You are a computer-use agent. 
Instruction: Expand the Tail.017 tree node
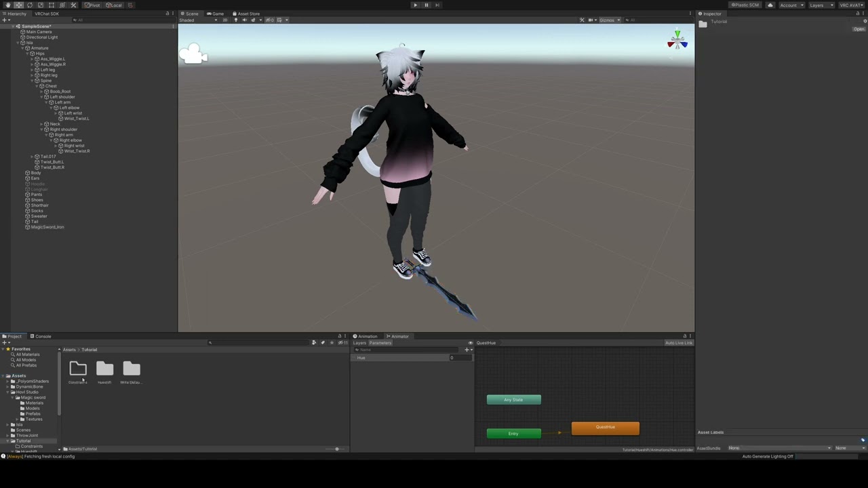click(x=33, y=157)
